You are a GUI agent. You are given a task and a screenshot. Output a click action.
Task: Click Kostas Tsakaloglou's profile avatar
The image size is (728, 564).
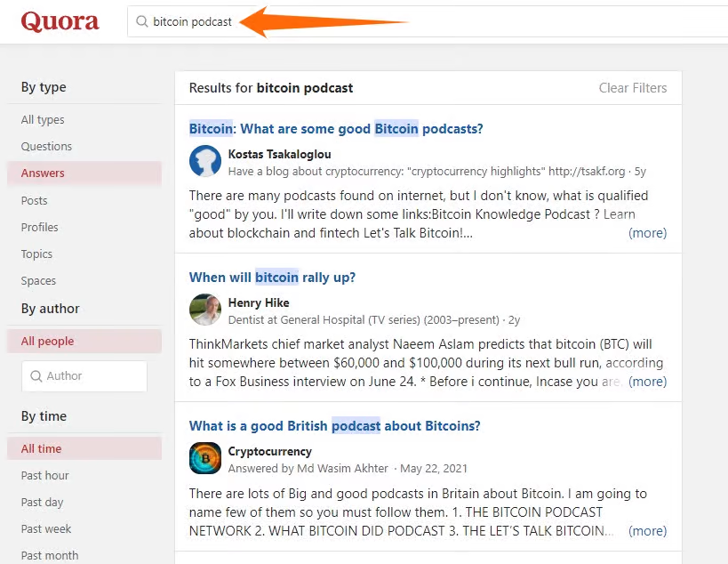(x=205, y=161)
